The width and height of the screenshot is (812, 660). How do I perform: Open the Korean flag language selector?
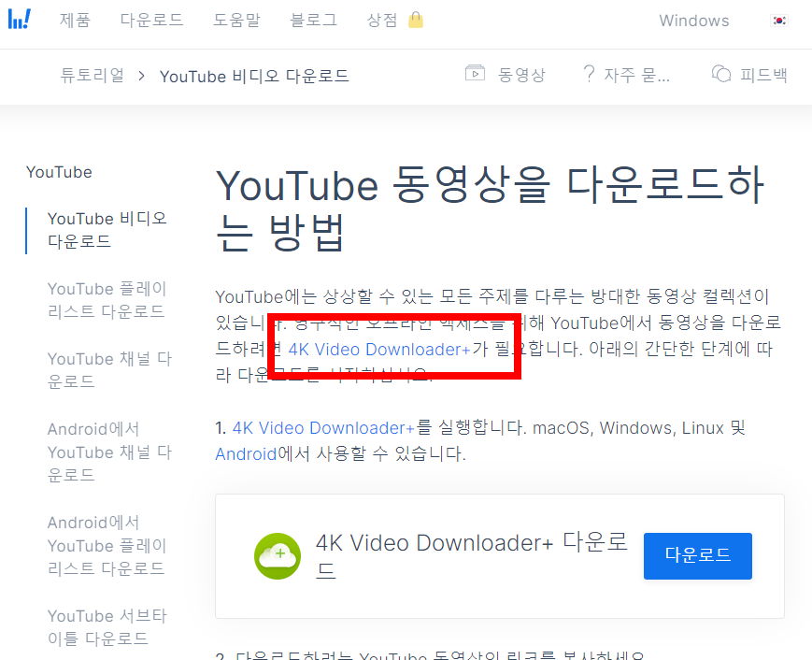780,19
